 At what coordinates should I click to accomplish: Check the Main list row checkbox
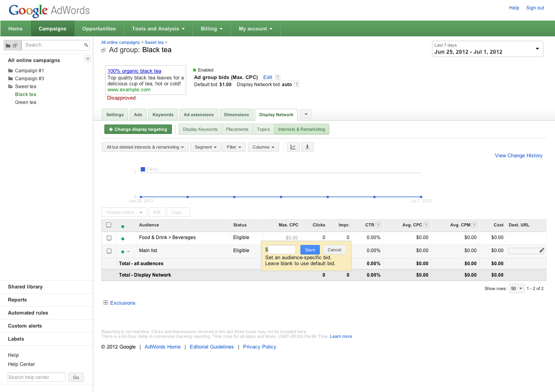109,251
